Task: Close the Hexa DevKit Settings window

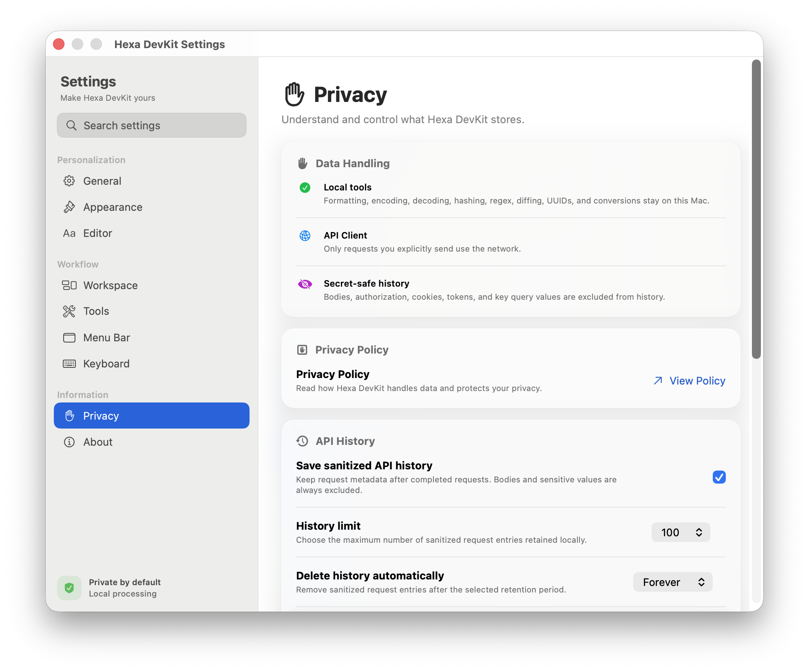Action: coord(59,44)
